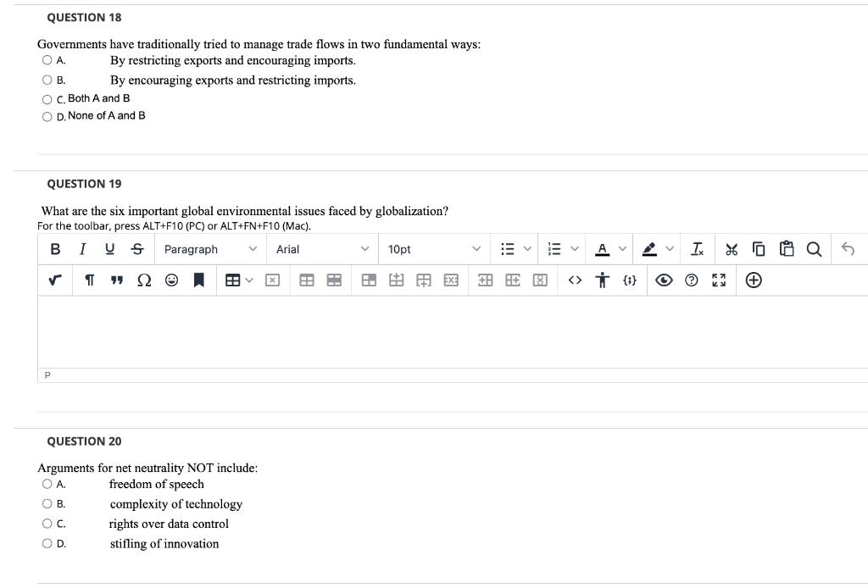Switch editor to fullscreen mode

coord(719,280)
